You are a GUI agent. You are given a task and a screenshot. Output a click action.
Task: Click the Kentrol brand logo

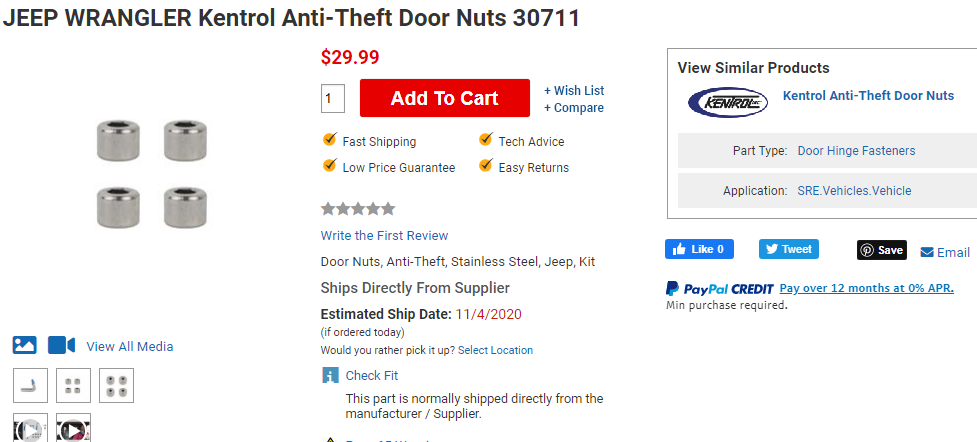pos(728,102)
